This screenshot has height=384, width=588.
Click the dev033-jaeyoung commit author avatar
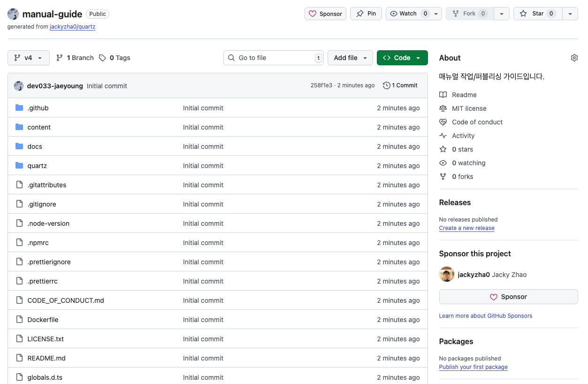[x=19, y=86]
